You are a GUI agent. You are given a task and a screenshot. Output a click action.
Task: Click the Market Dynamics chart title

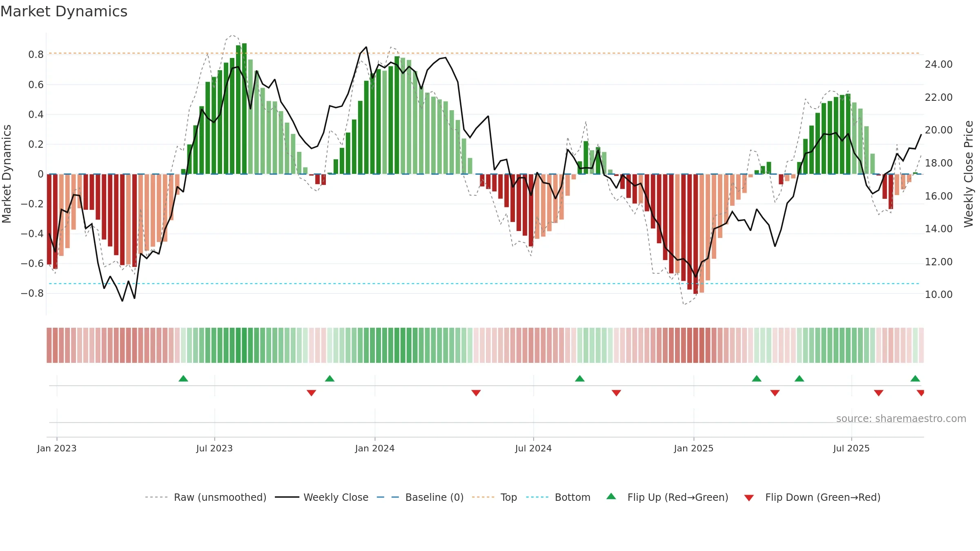click(x=64, y=11)
